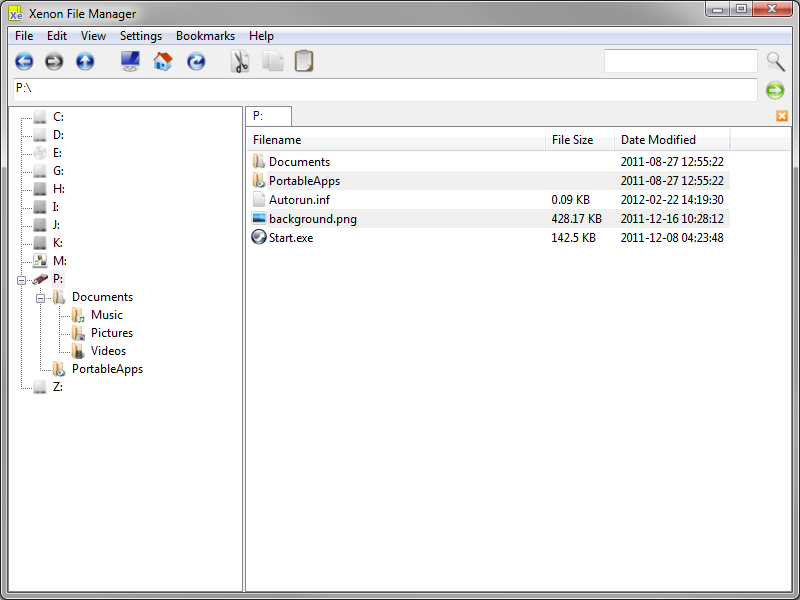Collapse the P: drive tree node
The image size is (800, 600).
point(22,279)
